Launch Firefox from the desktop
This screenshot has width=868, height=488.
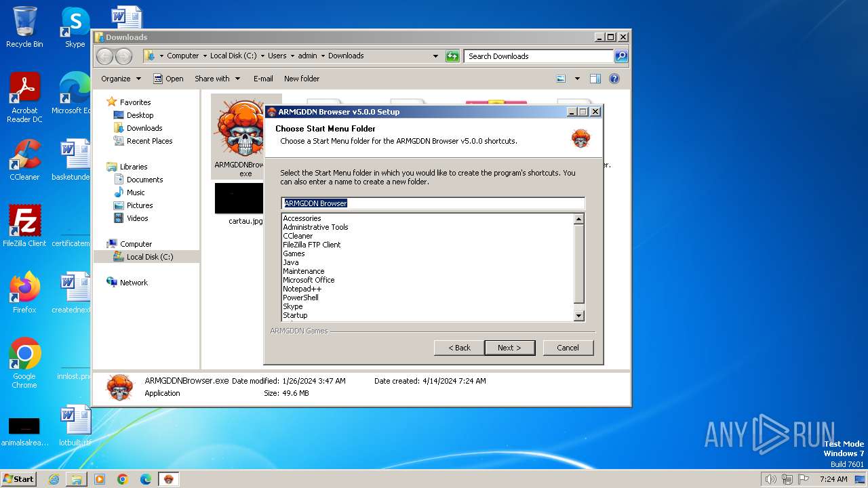[24, 292]
